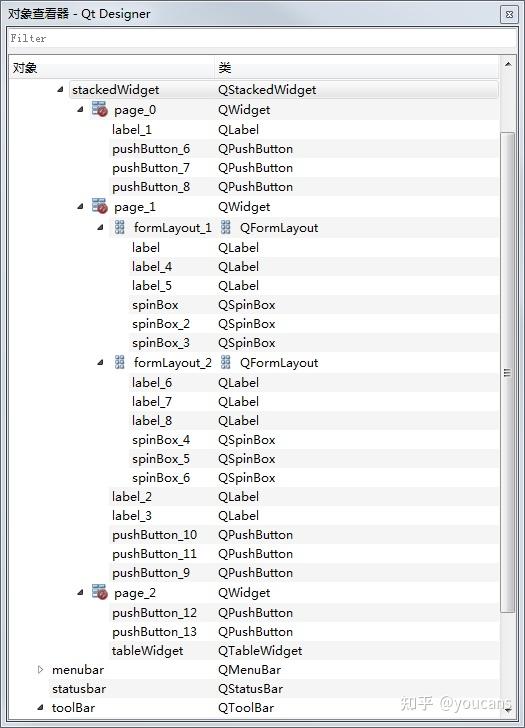This screenshot has height=728, width=525.
Task: Select the pushButton_11 item
Action: [155, 554]
